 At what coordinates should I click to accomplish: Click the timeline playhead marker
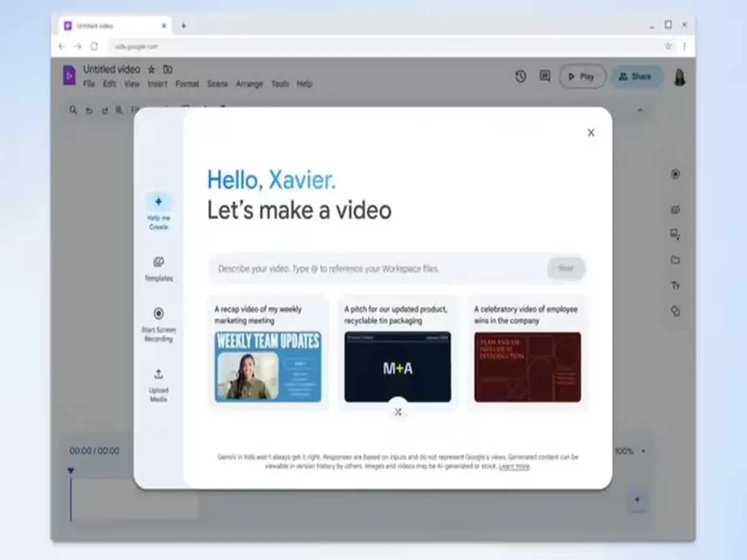pyautogui.click(x=71, y=470)
